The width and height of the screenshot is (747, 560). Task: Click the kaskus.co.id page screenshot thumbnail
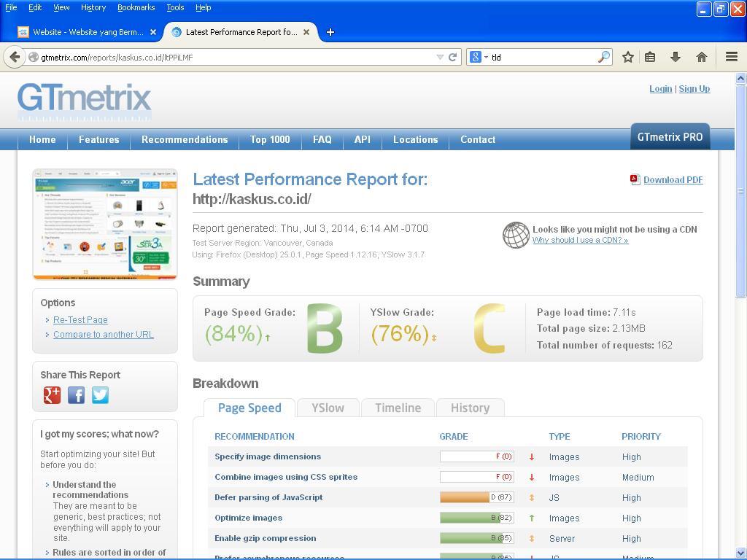[105, 224]
